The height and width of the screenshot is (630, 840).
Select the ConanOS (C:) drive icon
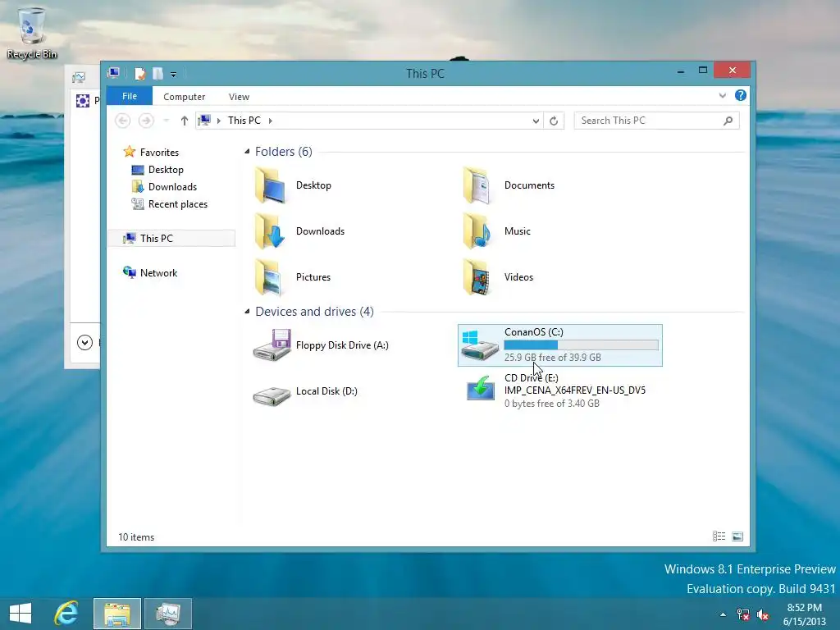pyautogui.click(x=479, y=345)
